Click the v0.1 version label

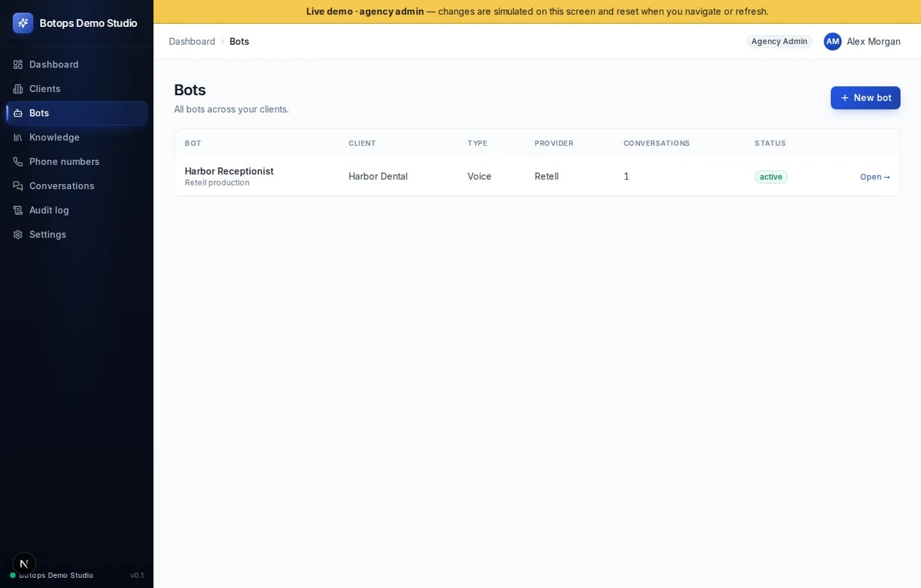tap(137, 575)
